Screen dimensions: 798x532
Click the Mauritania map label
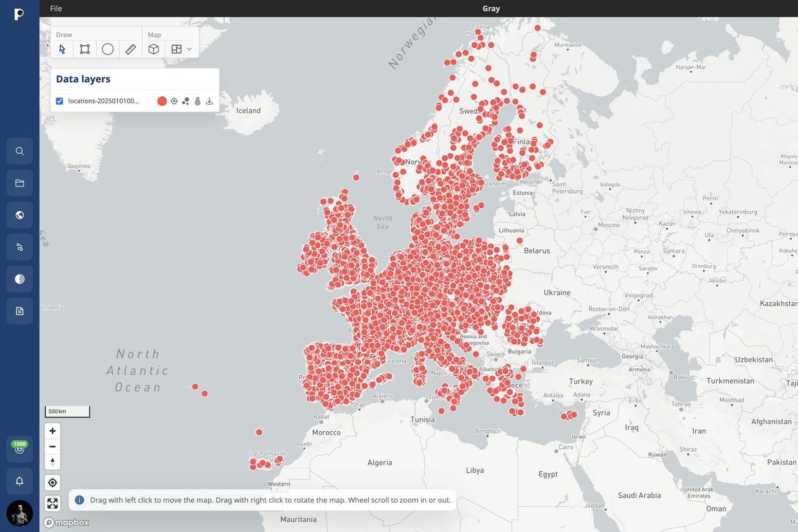point(298,519)
